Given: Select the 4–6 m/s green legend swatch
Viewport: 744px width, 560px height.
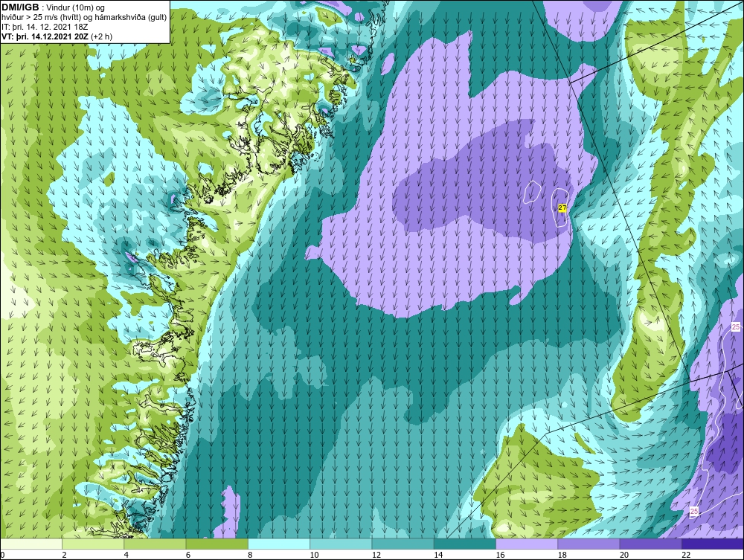Looking at the screenshot, I should coord(155,544).
